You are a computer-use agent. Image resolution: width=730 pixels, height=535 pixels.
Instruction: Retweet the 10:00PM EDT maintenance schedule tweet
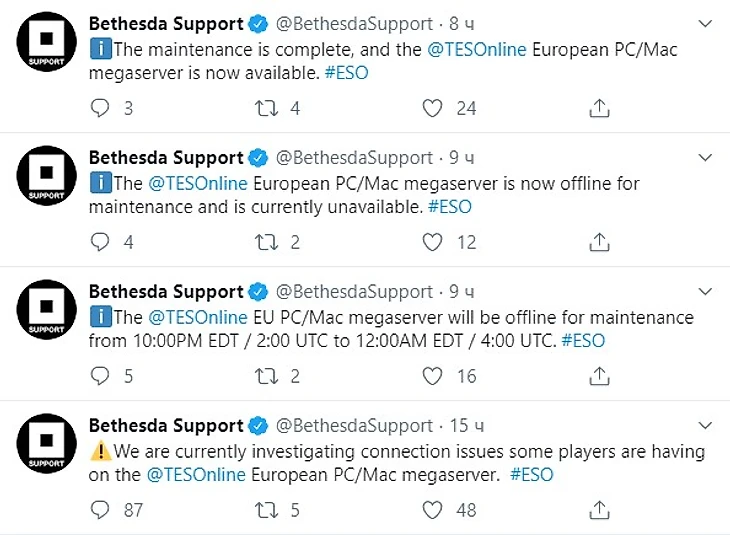pyautogui.click(x=267, y=376)
